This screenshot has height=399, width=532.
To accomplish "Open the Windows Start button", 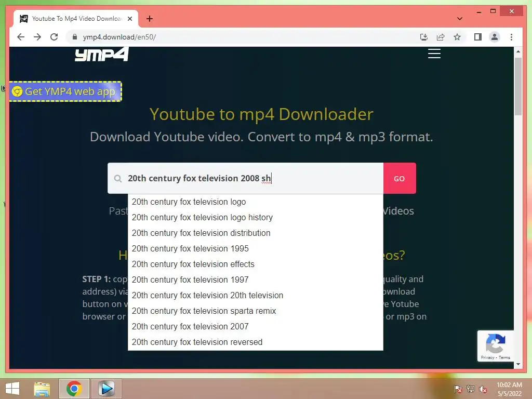I will pos(12,389).
